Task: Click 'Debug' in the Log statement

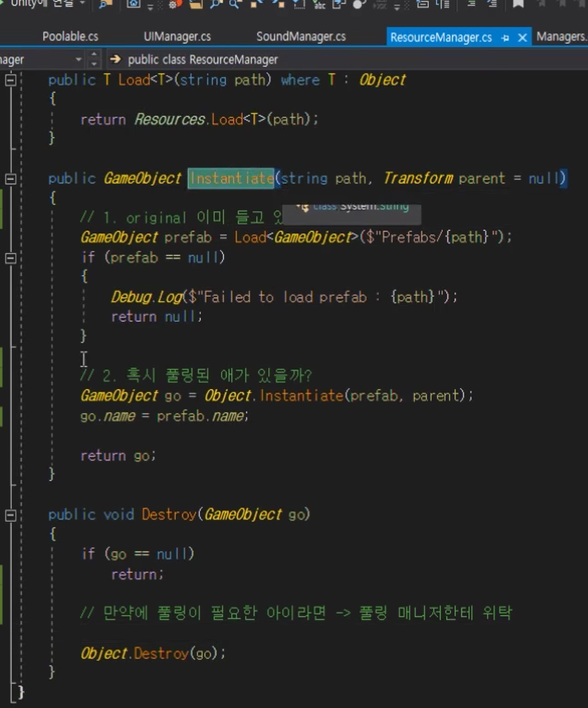Action: [131, 297]
